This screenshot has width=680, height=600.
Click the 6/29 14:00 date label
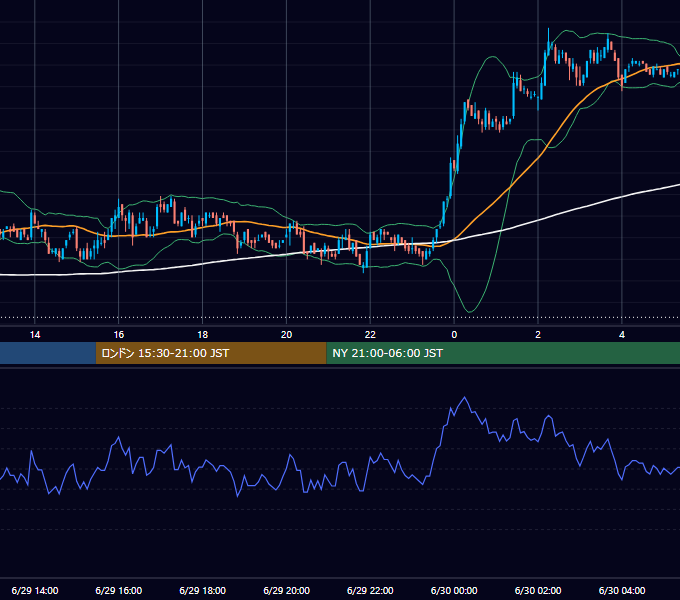(35, 590)
